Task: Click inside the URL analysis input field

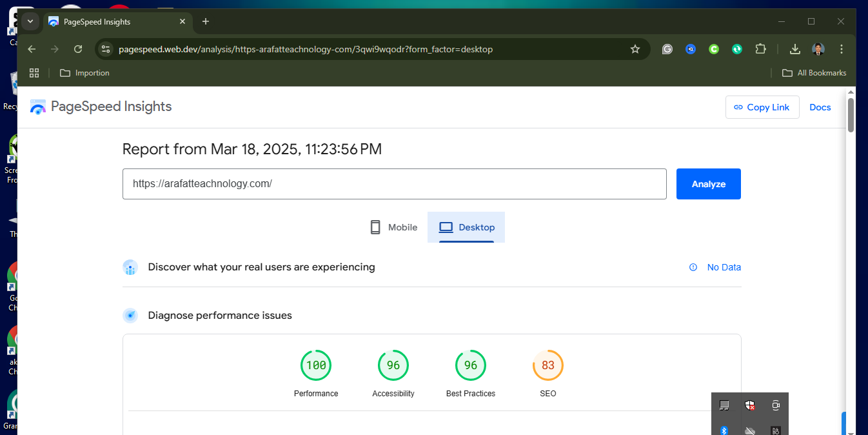Action: click(395, 184)
